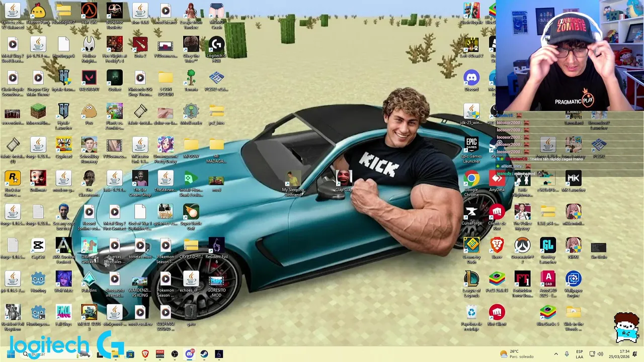Select the Terraria desktop icon
Image resolution: width=644 pixels, height=362 pixels.
(x=191, y=81)
